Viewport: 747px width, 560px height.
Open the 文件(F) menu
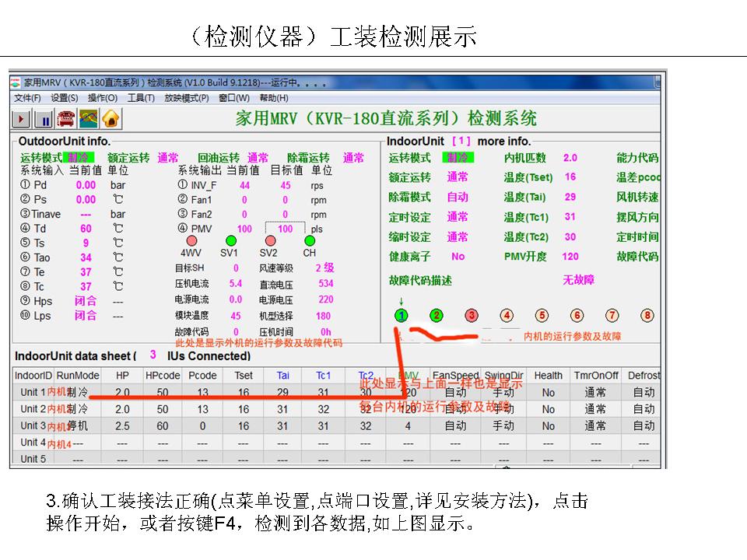tap(28, 98)
